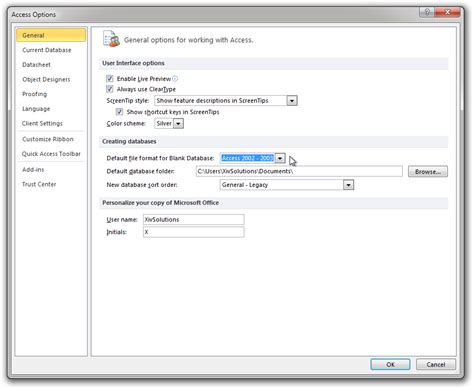Toggle Always use ClearType checkbox
The height and width of the screenshot is (389, 474).
[110, 89]
